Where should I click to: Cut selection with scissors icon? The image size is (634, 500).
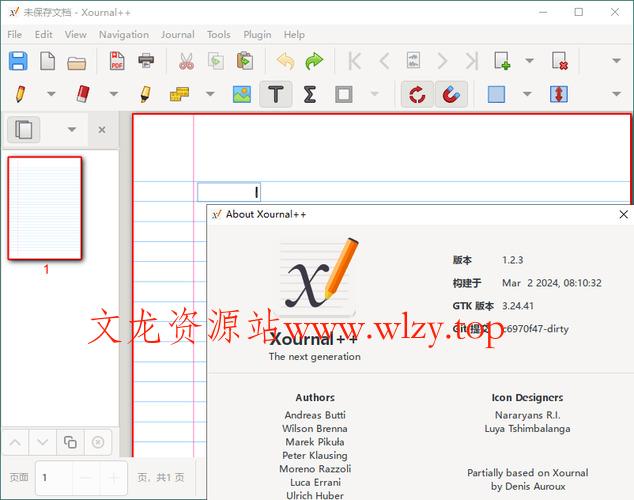pyautogui.click(x=186, y=61)
